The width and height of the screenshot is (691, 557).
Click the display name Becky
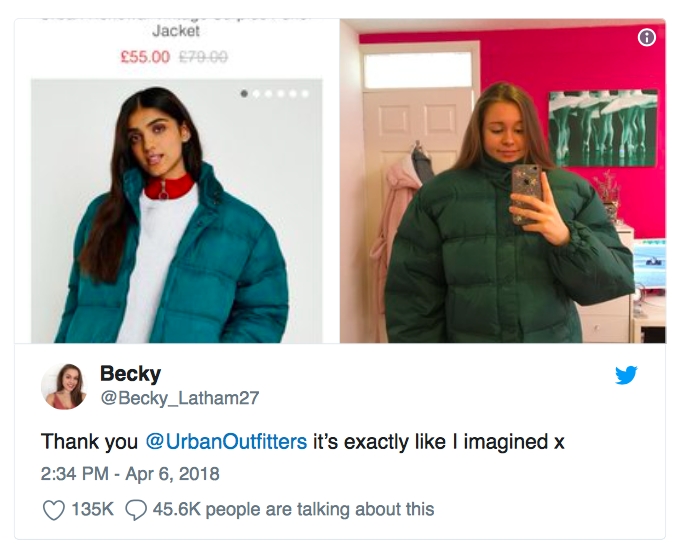(x=130, y=374)
